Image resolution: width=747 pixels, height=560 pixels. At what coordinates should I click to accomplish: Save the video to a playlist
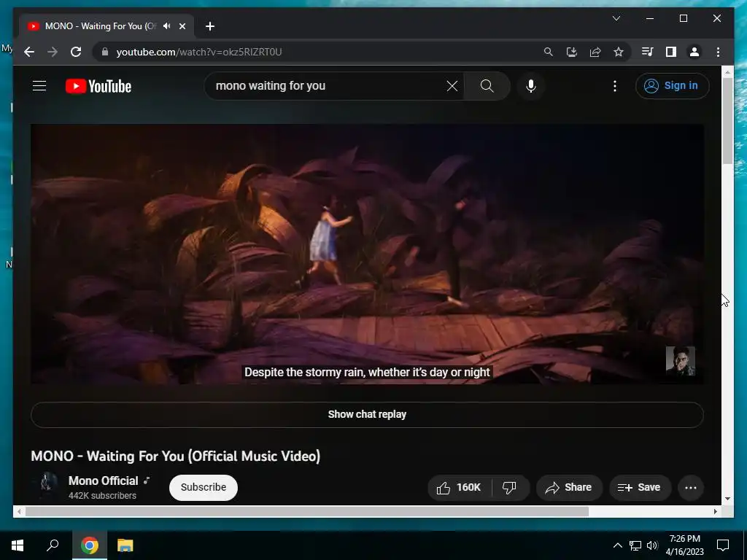coord(639,487)
